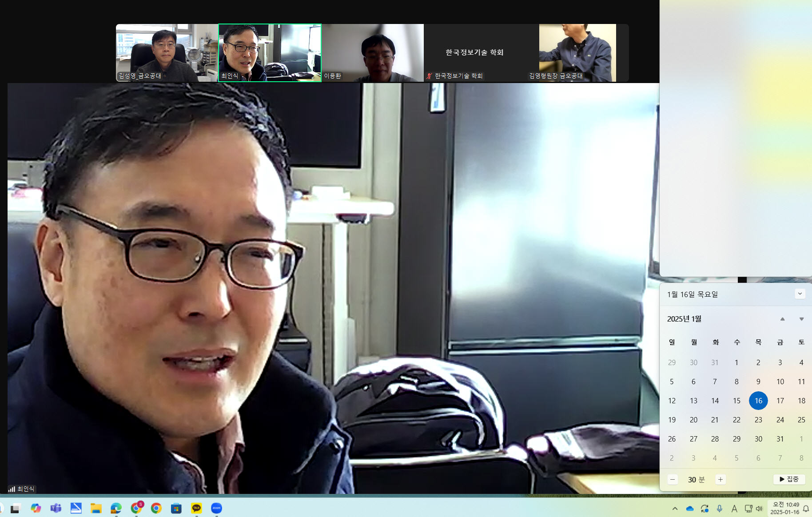
Task: Collapse the calendar with the chevron button
Action: click(x=800, y=294)
